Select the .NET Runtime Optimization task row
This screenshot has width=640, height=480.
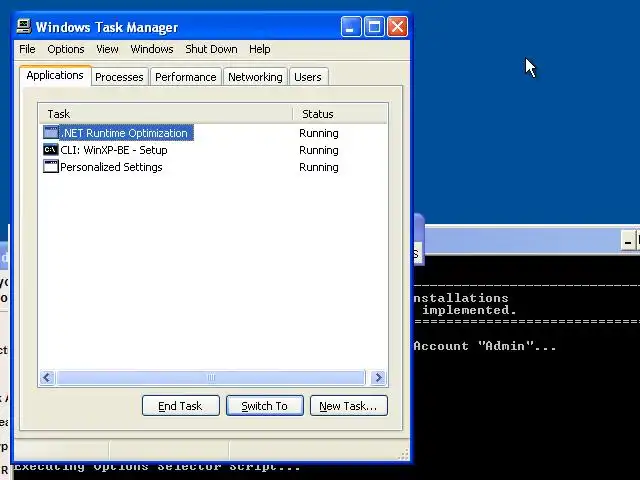coord(212,133)
